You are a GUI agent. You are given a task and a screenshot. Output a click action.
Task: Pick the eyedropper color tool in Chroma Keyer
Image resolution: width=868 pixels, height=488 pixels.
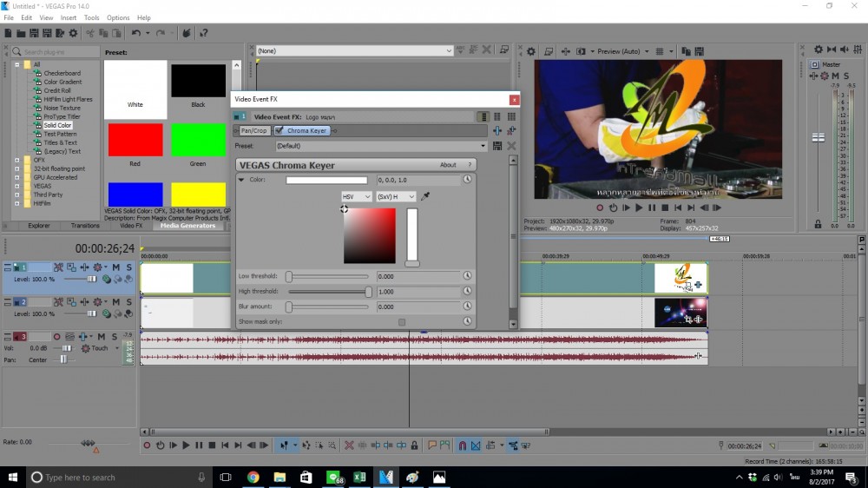pos(425,196)
